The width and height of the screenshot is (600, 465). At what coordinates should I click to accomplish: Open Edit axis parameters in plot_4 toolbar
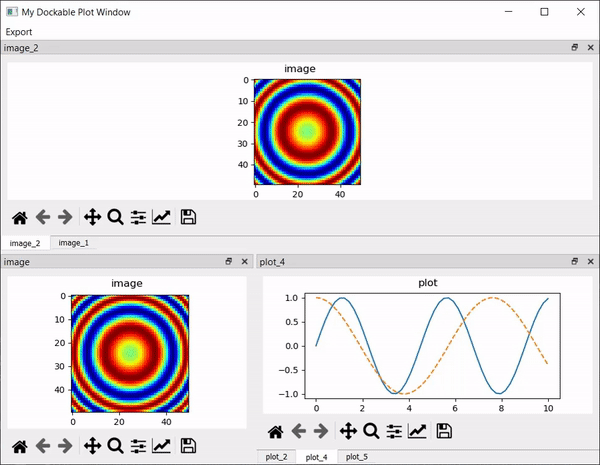click(417, 431)
